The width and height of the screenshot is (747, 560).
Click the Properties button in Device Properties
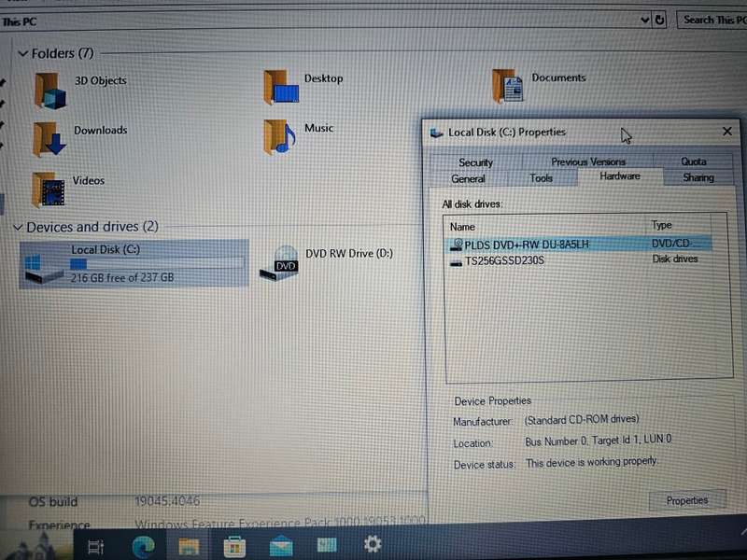coord(687,500)
